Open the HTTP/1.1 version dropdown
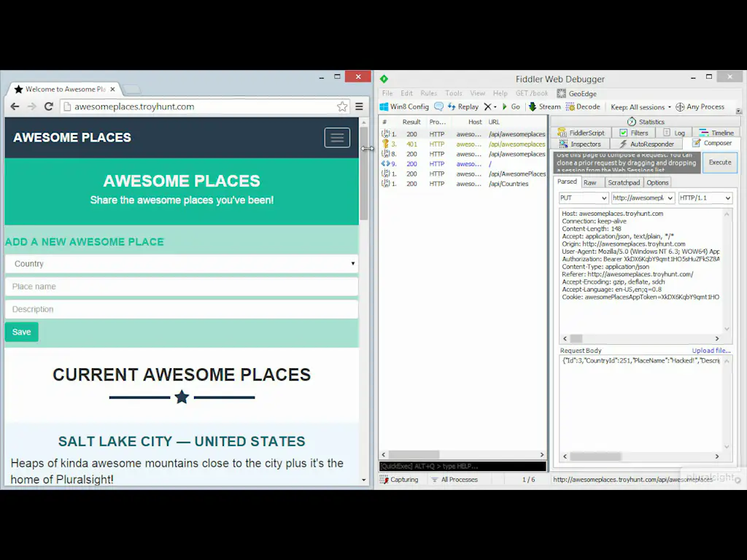 (705, 198)
